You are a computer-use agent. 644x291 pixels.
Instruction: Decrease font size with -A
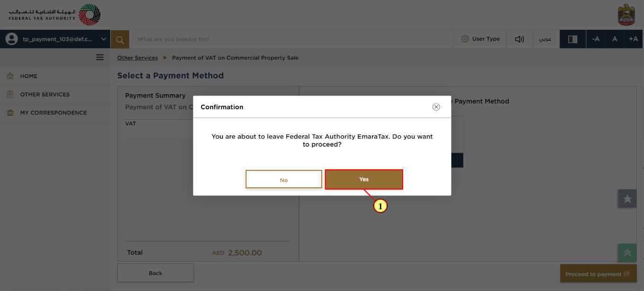click(x=596, y=39)
